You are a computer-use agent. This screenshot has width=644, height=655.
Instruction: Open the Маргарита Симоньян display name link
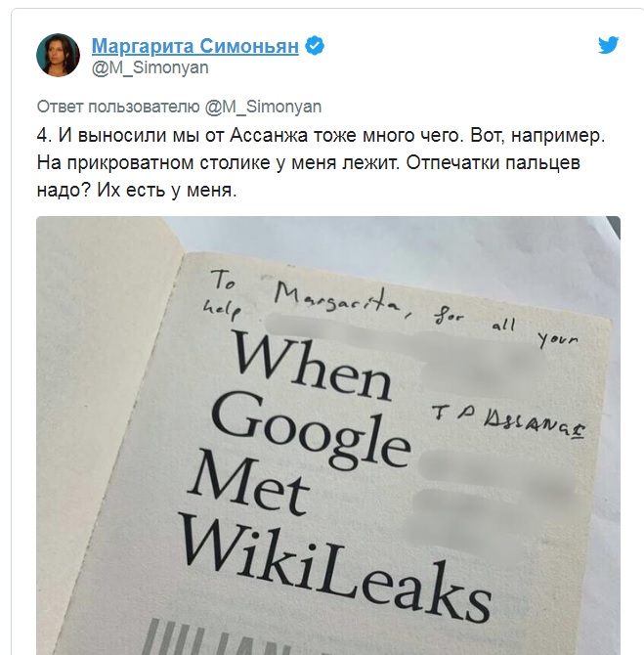(x=195, y=46)
